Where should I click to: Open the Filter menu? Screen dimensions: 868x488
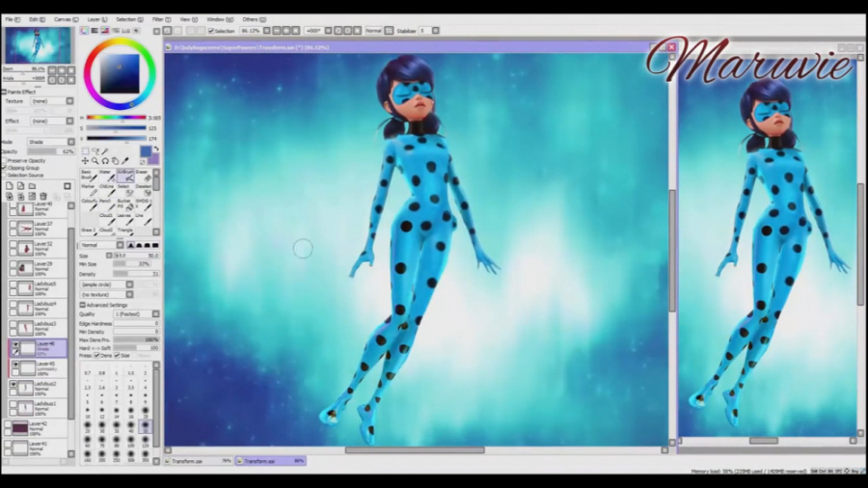pyautogui.click(x=162, y=19)
